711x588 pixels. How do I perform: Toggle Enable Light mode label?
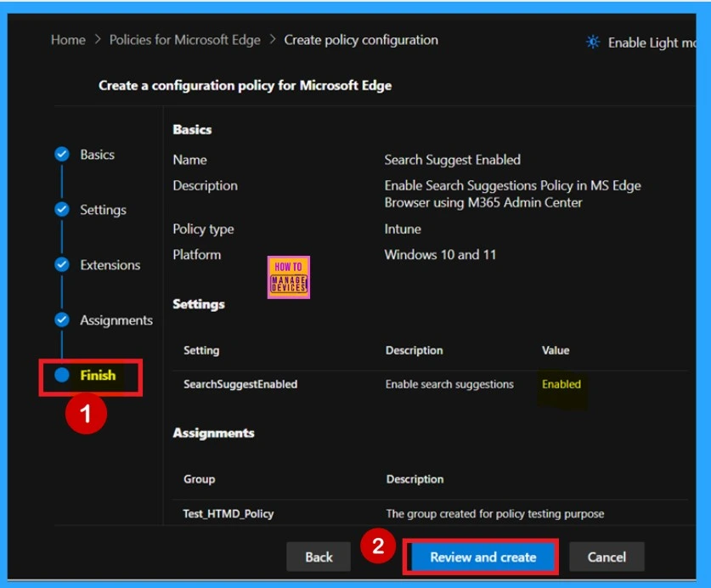click(652, 42)
